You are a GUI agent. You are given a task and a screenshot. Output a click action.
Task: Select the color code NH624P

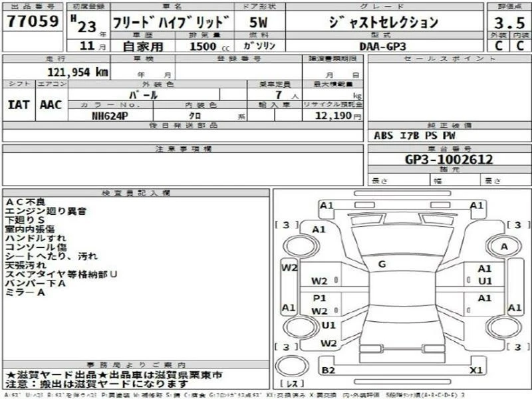tap(110, 116)
